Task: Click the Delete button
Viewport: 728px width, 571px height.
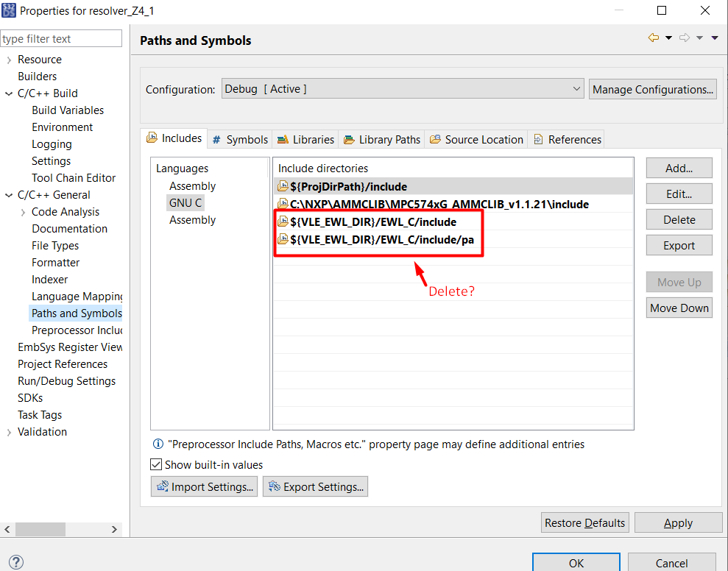Action: (x=679, y=219)
